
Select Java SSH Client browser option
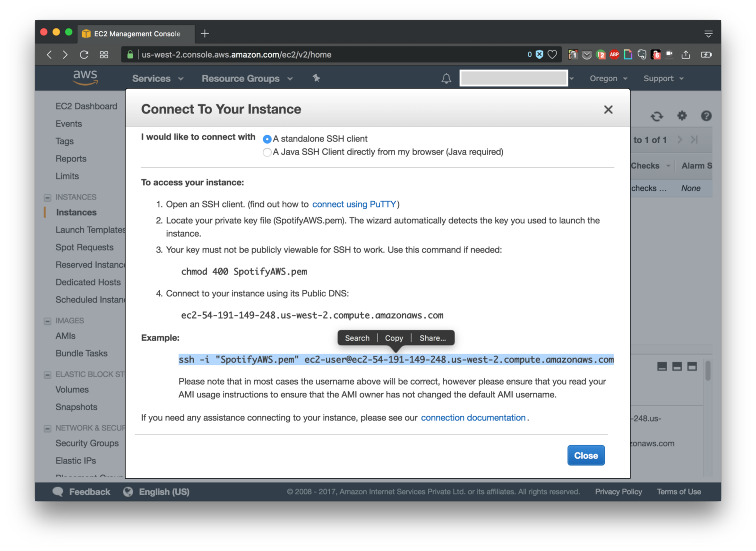267,152
